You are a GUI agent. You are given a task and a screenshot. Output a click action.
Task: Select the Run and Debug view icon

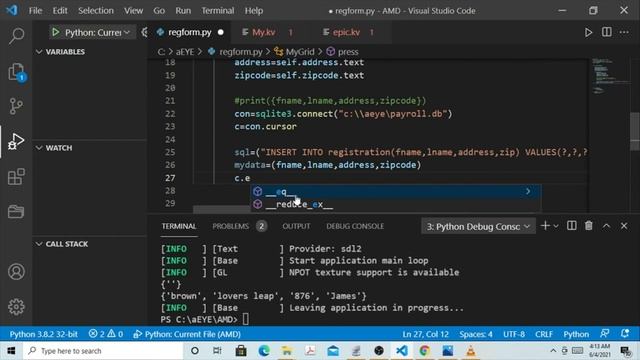(x=16, y=141)
